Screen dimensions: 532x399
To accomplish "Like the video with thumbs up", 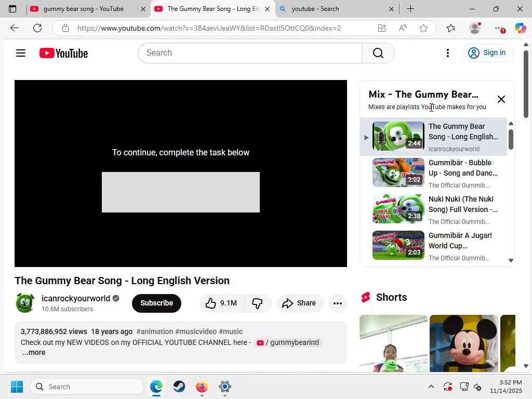I will tap(221, 303).
